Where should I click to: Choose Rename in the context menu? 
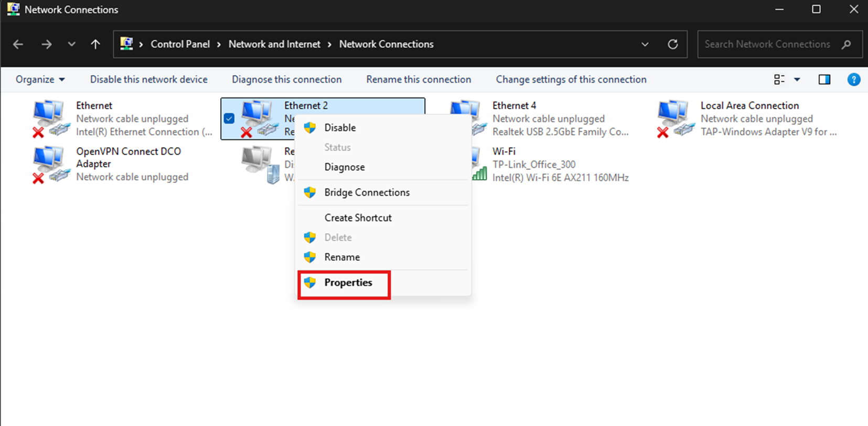click(x=383, y=257)
